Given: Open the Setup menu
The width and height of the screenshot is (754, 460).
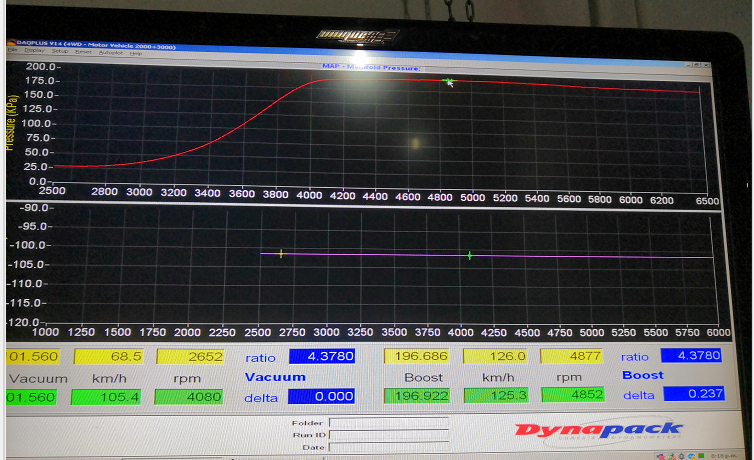Looking at the screenshot, I should click(60, 52).
